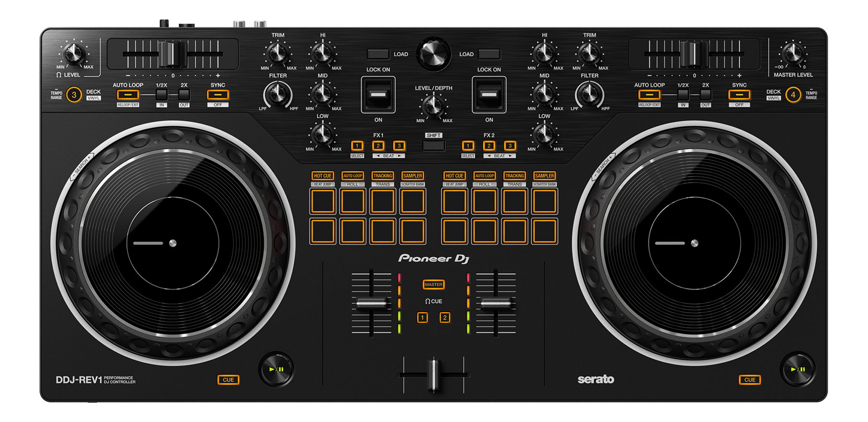Viewport: 868px width, 422px height.
Task: Toggle the deck 4 select button
Action: pos(793,94)
